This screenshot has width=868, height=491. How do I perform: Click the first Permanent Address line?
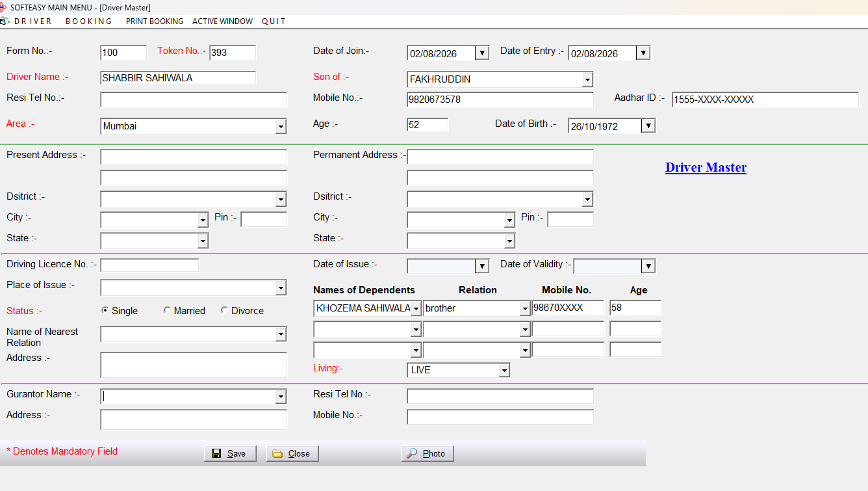pos(500,157)
